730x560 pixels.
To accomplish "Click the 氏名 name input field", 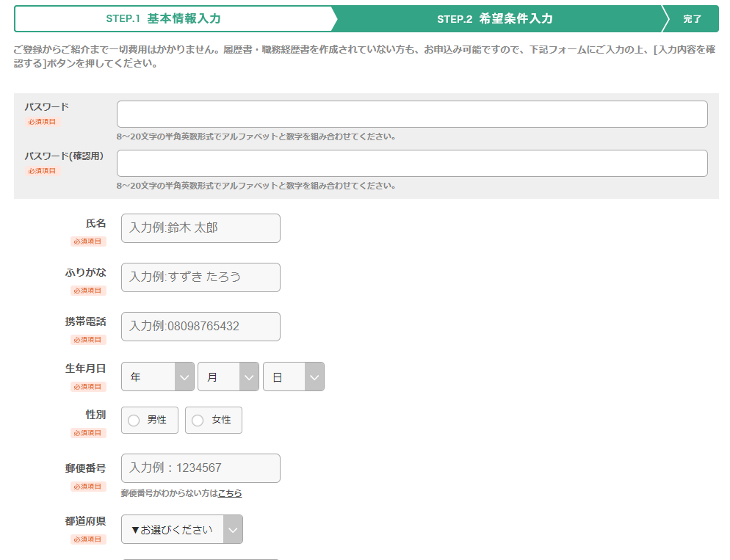I will pyautogui.click(x=200, y=228).
